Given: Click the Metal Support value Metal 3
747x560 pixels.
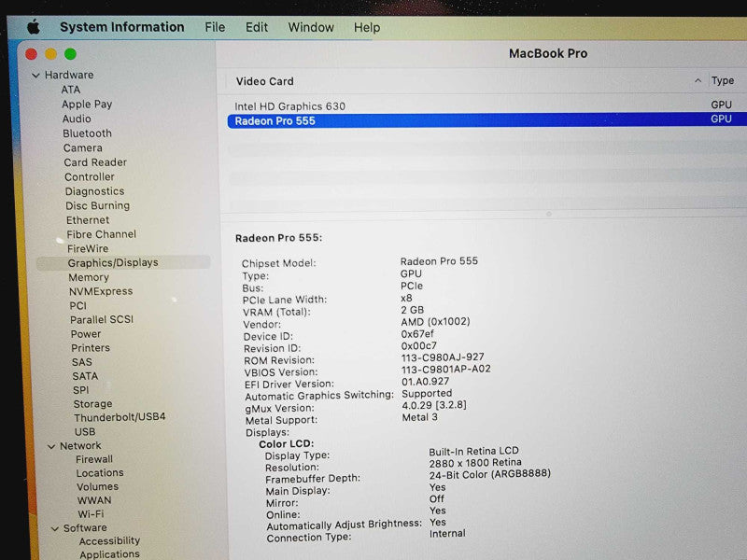Looking at the screenshot, I should click(419, 417).
